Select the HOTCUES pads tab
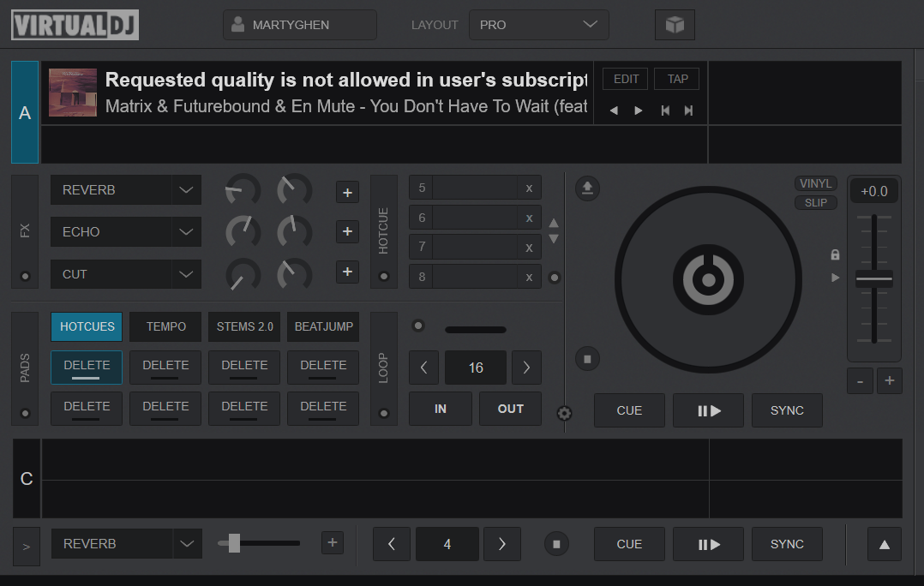The width and height of the screenshot is (924, 586). [87, 327]
